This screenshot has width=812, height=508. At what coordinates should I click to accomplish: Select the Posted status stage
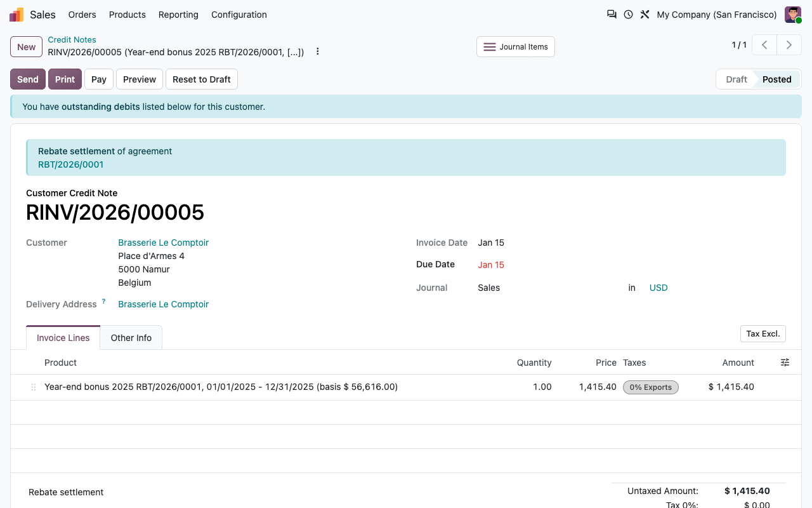[777, 79]
